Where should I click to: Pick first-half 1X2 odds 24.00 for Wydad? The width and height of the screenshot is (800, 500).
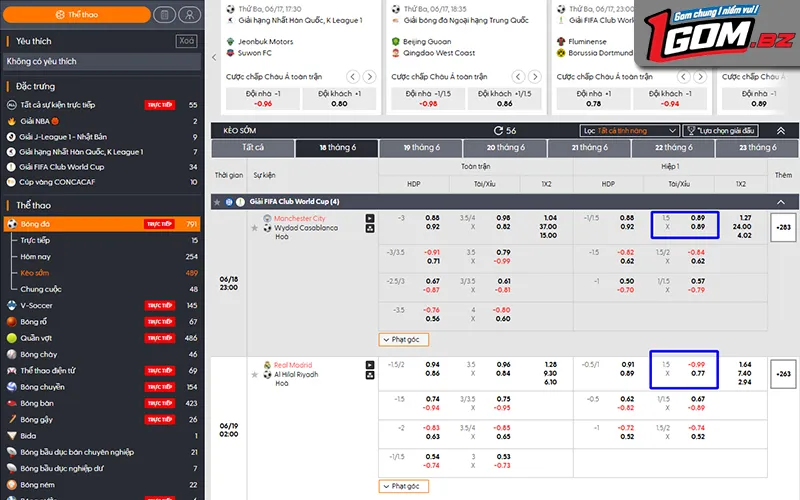click(742, 227)
